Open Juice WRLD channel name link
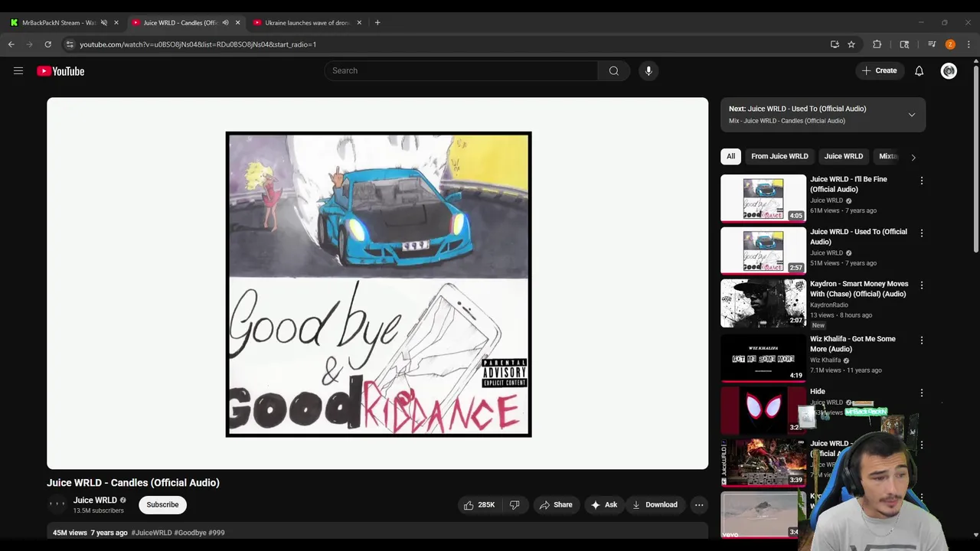The width and height of the screenshot is (980, 551). pyautogui.click(x=95, y=500)
